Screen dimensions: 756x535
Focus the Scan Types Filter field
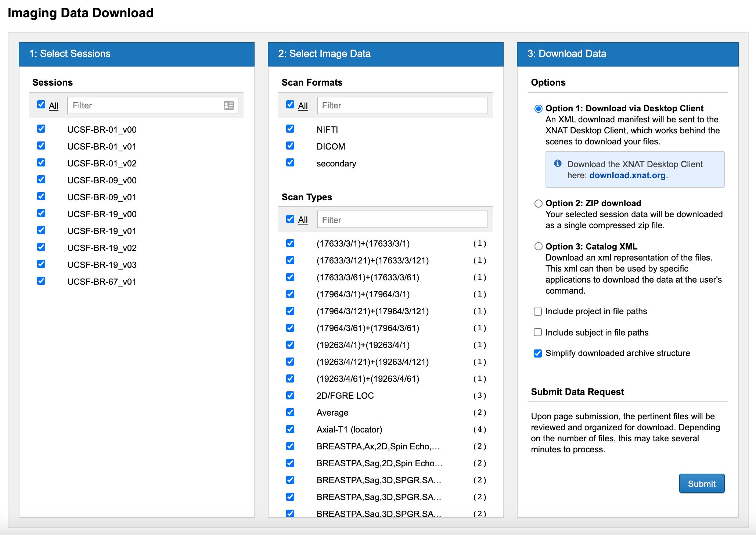coord(402,220)
